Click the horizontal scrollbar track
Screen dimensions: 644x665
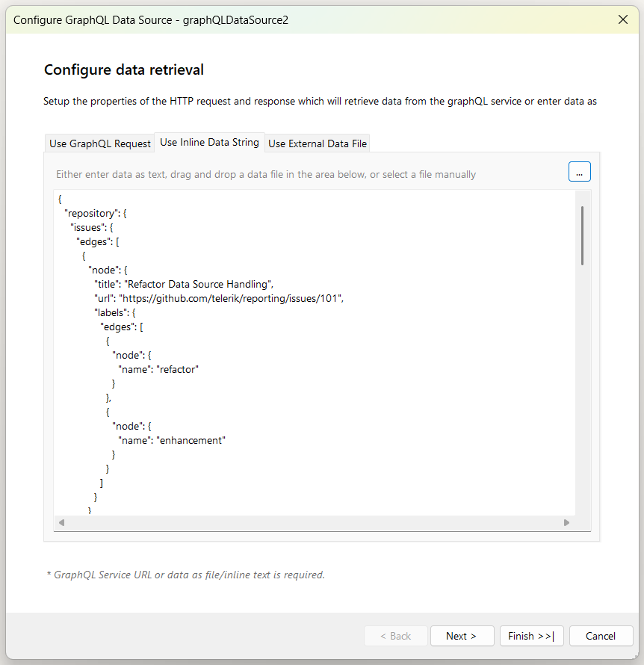click(314, 522)
